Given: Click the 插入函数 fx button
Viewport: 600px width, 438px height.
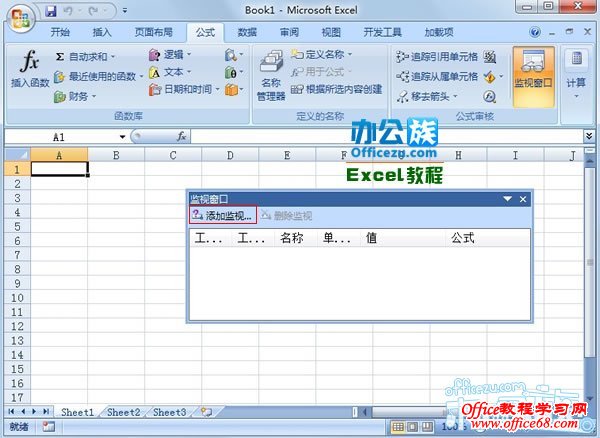Looking at the screenshot, I should 30,69.
